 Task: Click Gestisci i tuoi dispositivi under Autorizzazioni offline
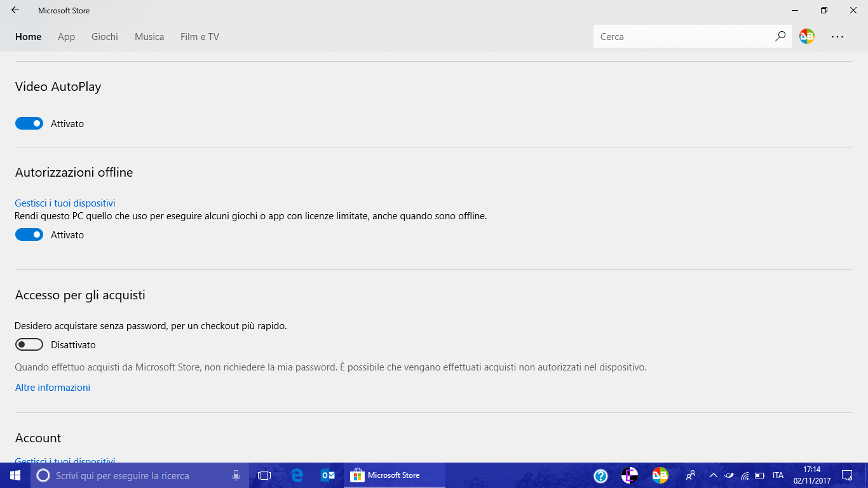(x=65, y=203)
